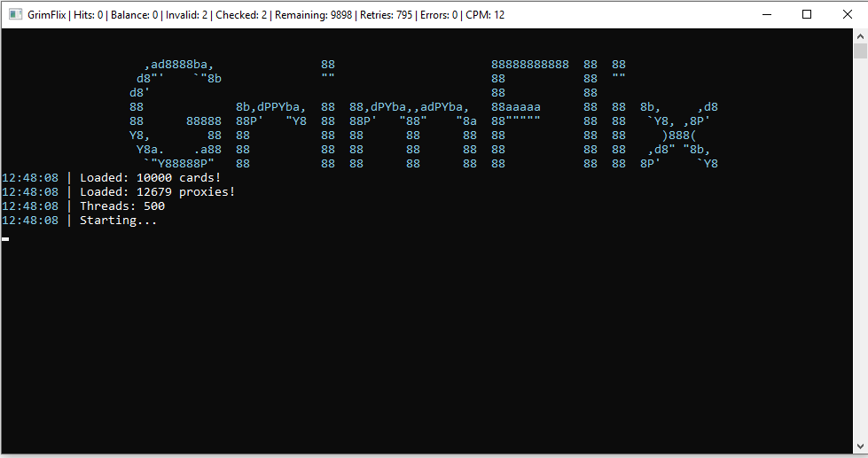Select the "Threads: 500" log line
Screen dimensions: 868x458
click(122, 206)
